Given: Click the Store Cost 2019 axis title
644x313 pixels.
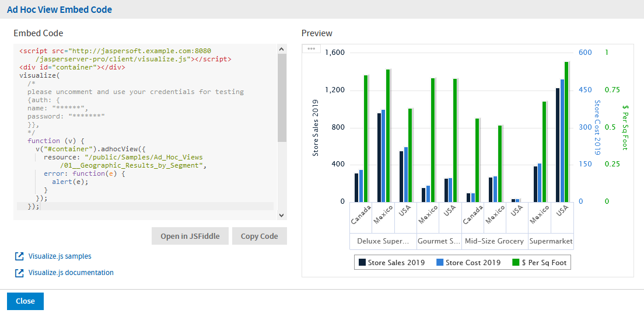Looking at the screenshot, I should (x=598, y=127).
